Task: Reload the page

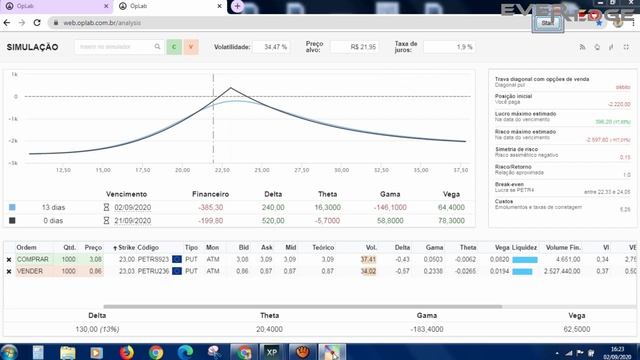Action: (x=37, y=23)
